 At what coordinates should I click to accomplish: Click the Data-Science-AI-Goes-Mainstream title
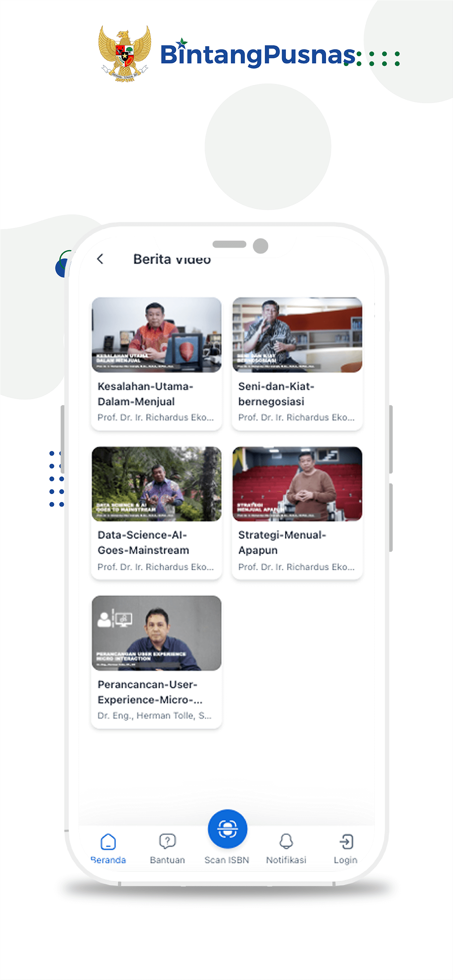(x=143, y=542)
